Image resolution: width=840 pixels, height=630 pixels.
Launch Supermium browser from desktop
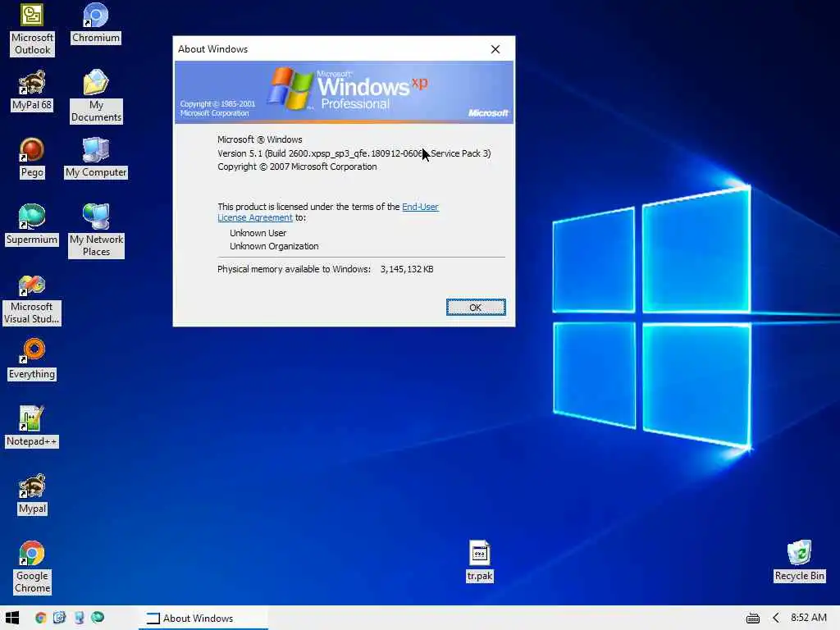(x=32, y=225)
